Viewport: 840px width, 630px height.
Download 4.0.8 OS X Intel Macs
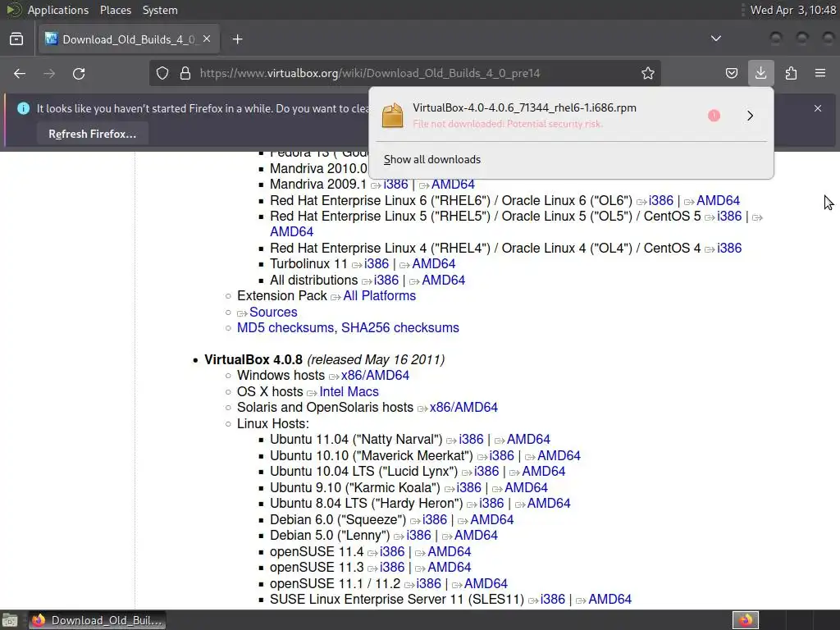[x=349, y=391]
